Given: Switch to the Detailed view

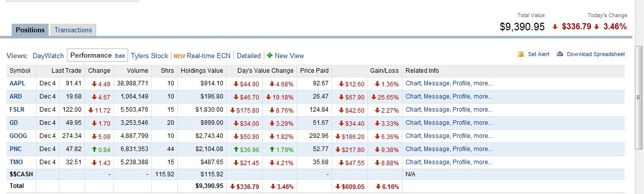Looking at the screenshot, I should pyautogui.click(x=249, y=56).
